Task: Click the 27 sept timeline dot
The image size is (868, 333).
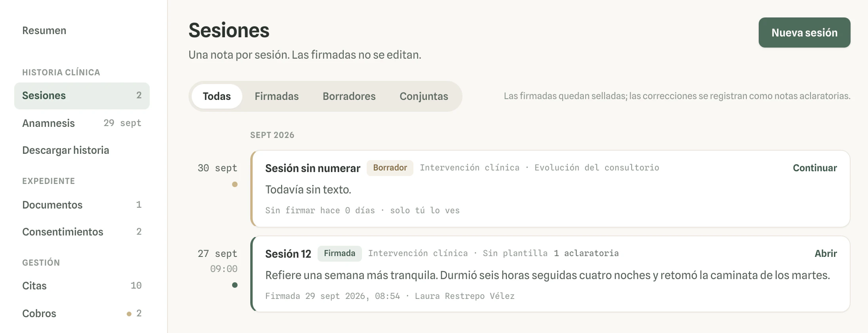Action: pyautogui.click(x=235, y=285)
